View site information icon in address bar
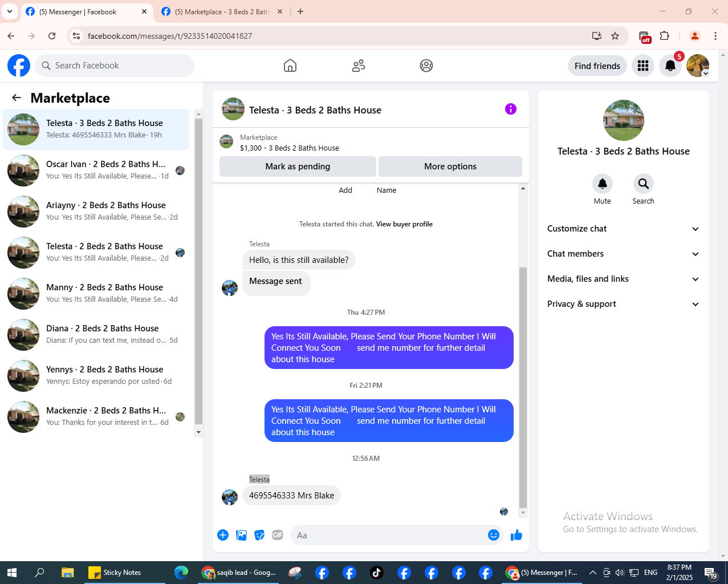 (76, 36)
